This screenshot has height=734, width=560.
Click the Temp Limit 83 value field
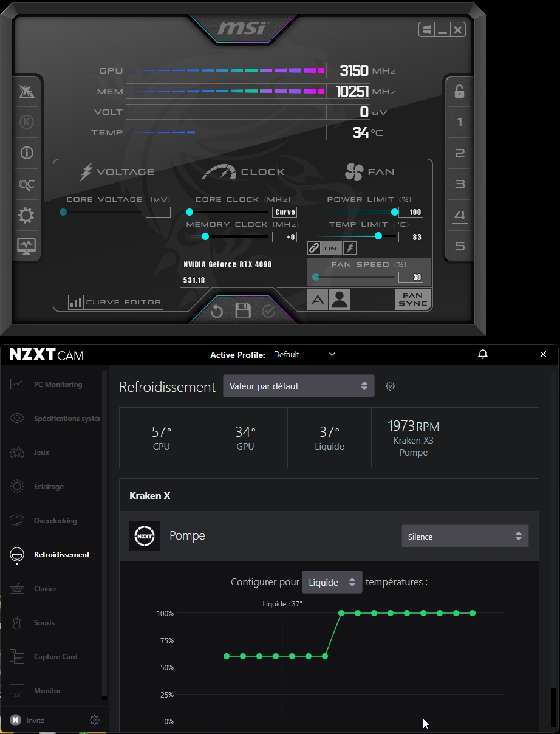click(411, 237)
